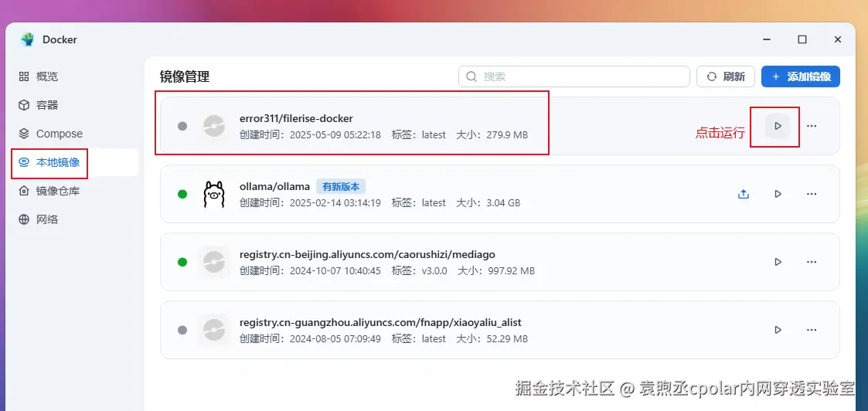Click the green status dot of mediago
Image resolution: width=868 pixels, height=411 pixels.
182,262
